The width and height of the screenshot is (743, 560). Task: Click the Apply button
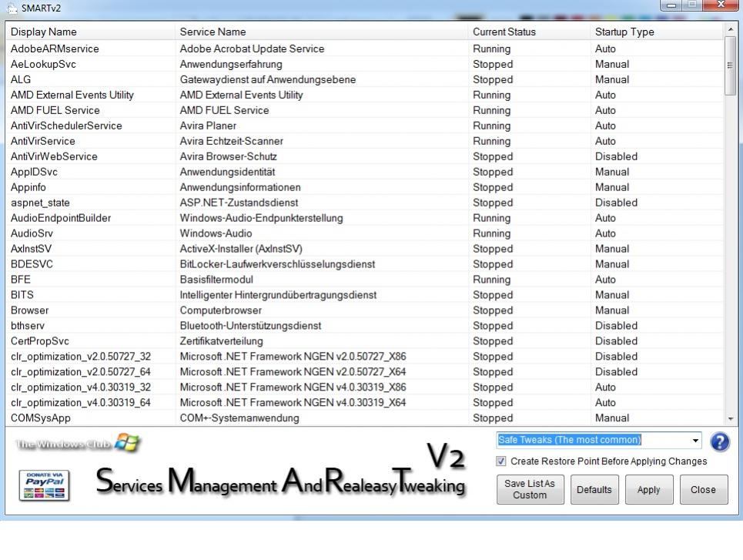coord(649,489)
